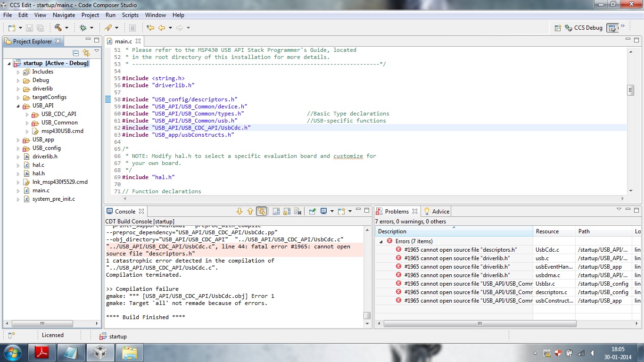This screenshot has height=362, width=644.
Task: Minimize the Console panel
Action: (358, 210)
